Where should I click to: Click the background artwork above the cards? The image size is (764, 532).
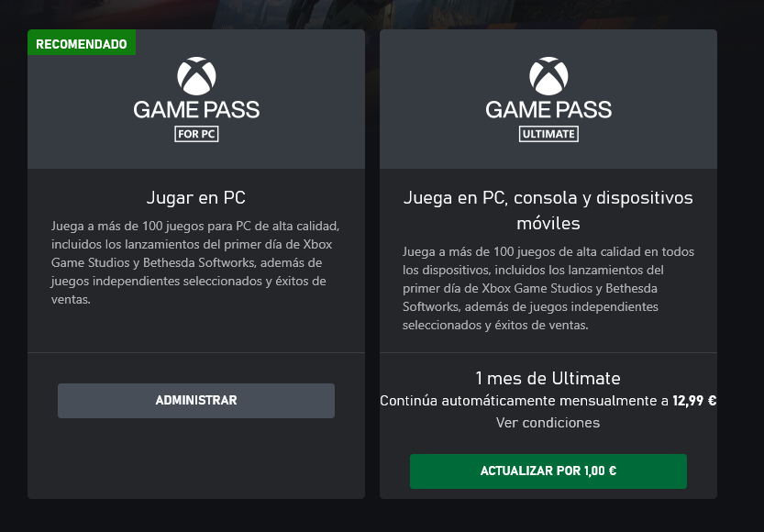382,14
